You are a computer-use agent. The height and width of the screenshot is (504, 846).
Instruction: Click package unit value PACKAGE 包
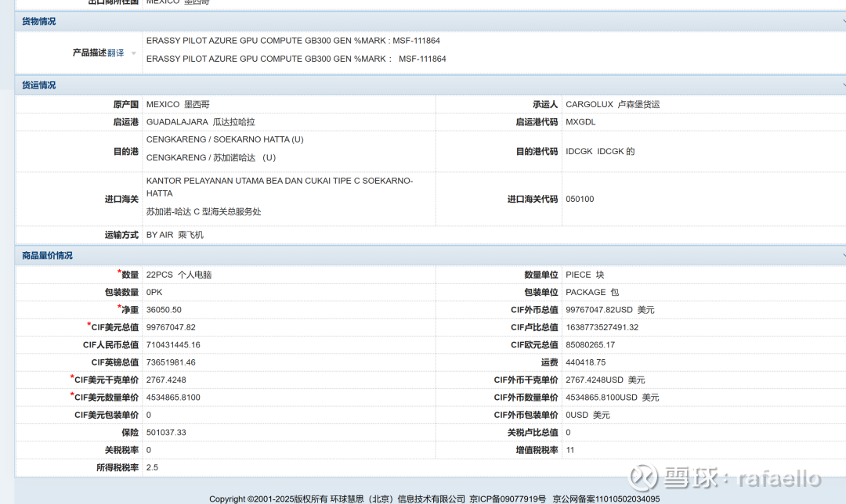click(592, 292)
